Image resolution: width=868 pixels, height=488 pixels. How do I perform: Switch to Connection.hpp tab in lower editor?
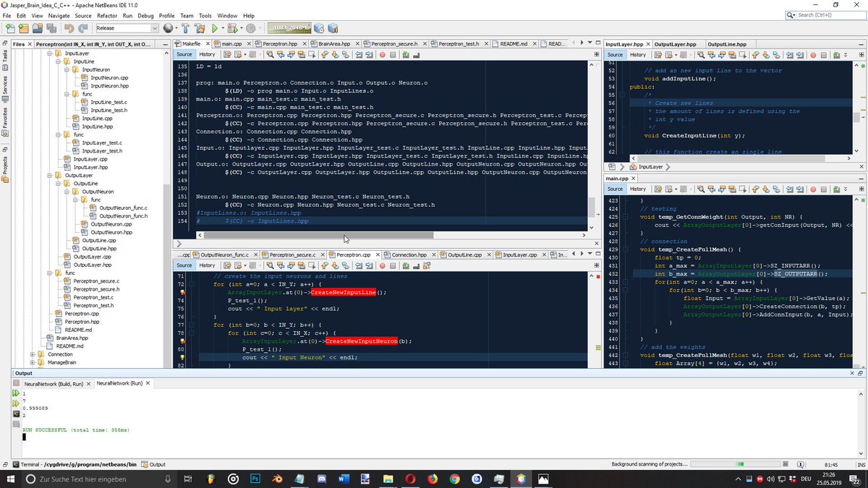(x=409, y=254)
